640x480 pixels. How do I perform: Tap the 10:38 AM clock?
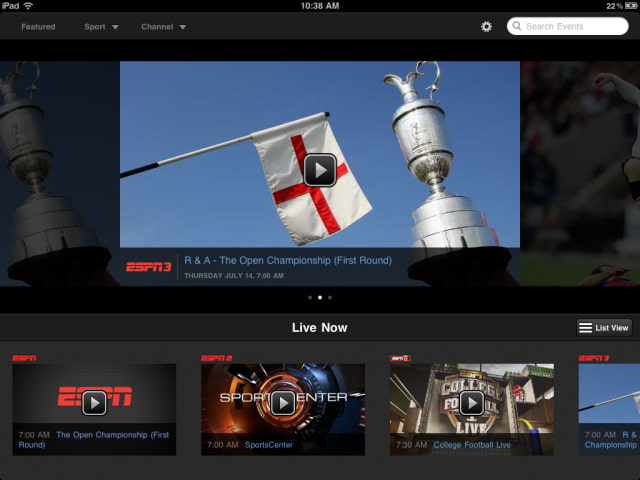pyautogui.click(x=320, y=6)
